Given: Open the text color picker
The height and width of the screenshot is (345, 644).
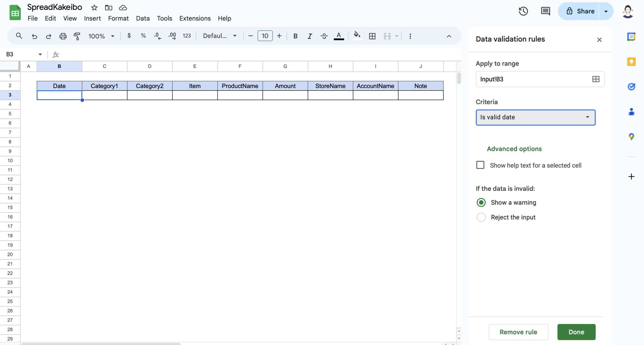Looking at the screenshot, I should tap(338, 36).
